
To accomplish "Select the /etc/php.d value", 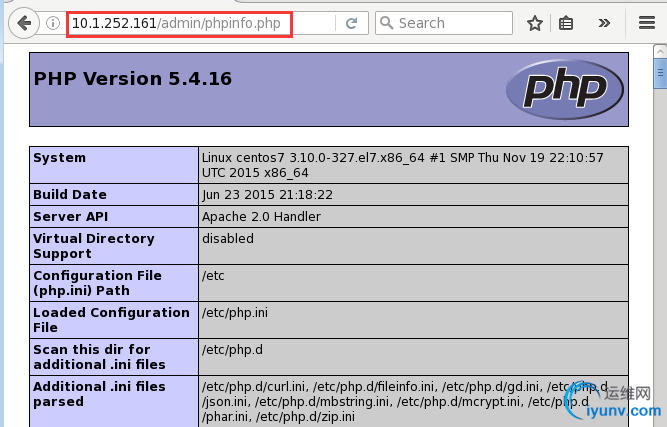I will click(x=232, y=350).
